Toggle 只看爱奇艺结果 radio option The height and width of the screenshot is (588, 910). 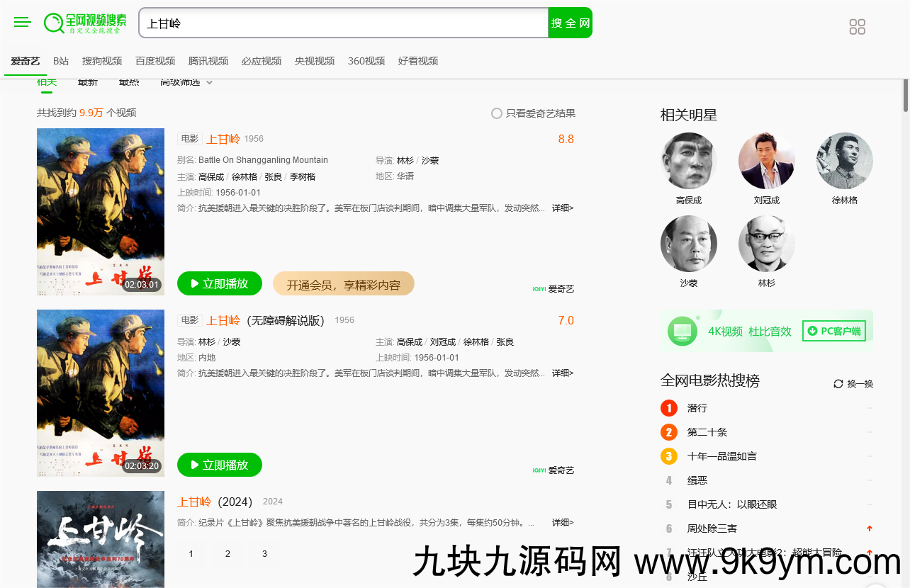coord(497,113)
